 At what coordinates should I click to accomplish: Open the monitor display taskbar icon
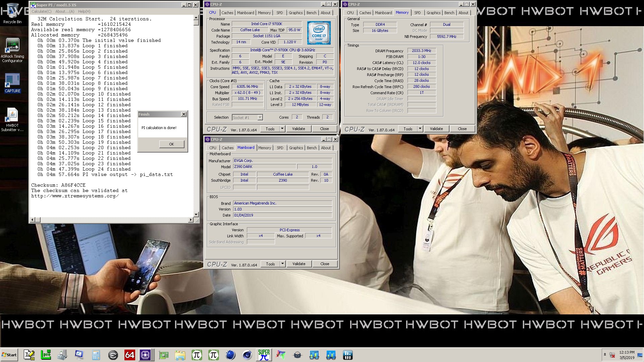tap(79, 355)
